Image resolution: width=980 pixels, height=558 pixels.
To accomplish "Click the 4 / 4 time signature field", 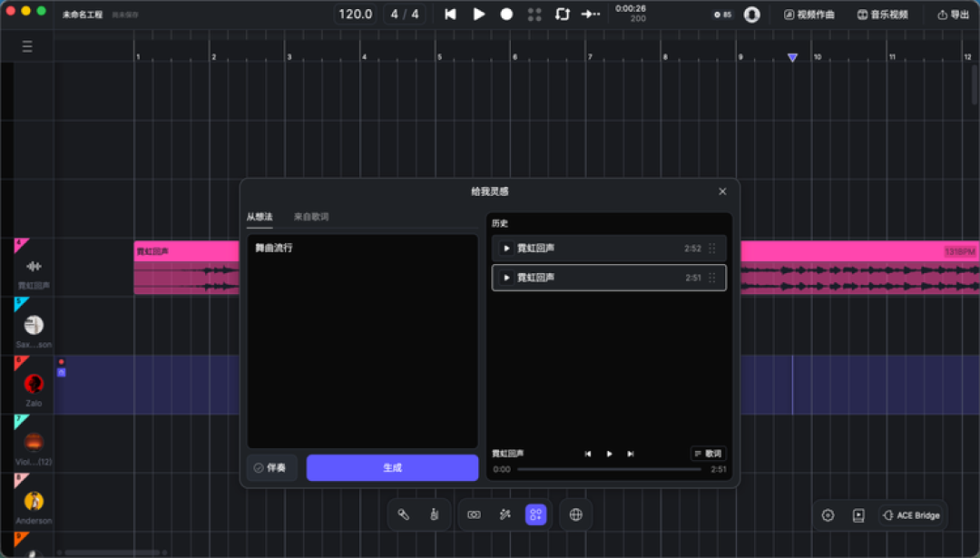I will (405, 15).
